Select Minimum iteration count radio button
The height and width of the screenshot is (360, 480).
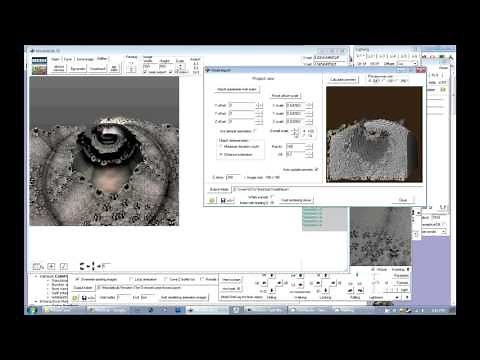coord(221,146)
